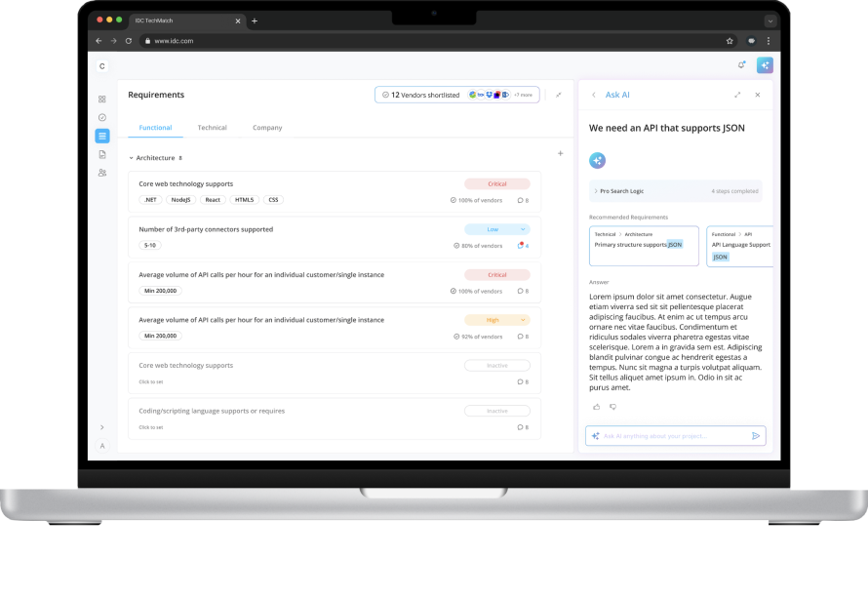The width and height of the screenshot is (868, 599).
Task: Add a requirement with the plus icon
Action: pos(560,153)
